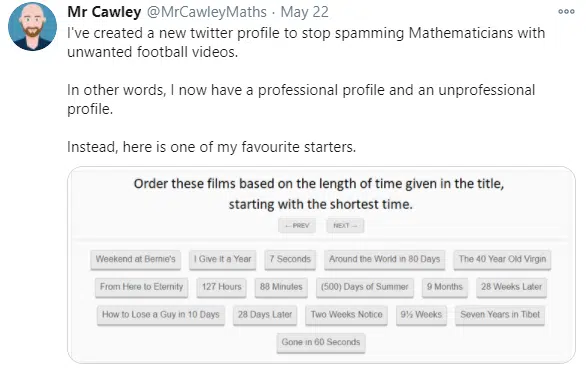The image size is (586, 373).
Task: Select From Here to Eternity tile
Action: coord(141,287)
